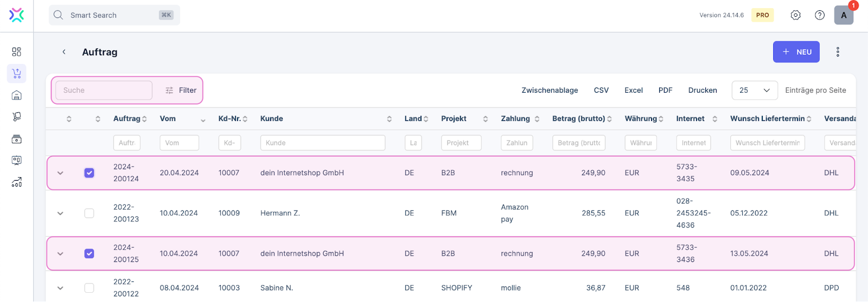Export the table as CSV

click(x=601, y=91)
